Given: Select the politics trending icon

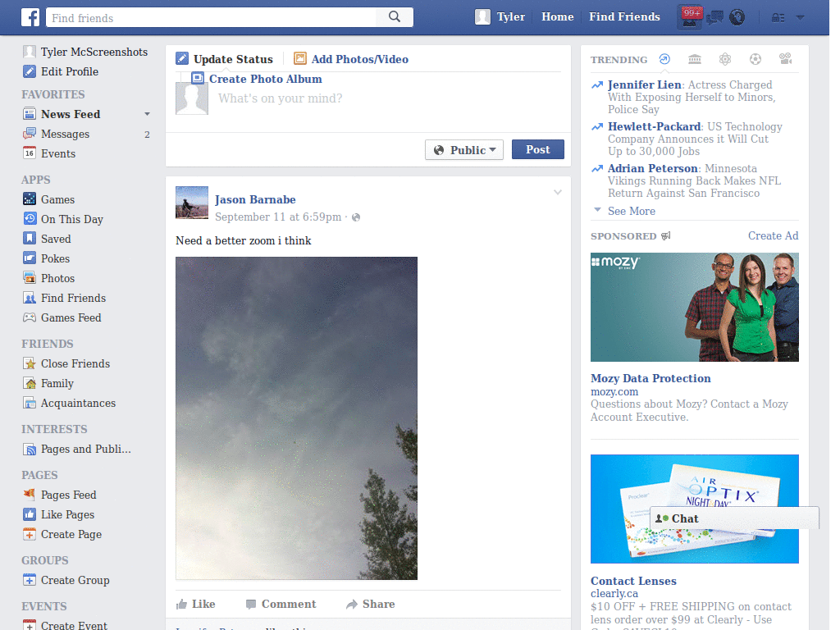Looking at the screenshot, I should tap(695, 59).
